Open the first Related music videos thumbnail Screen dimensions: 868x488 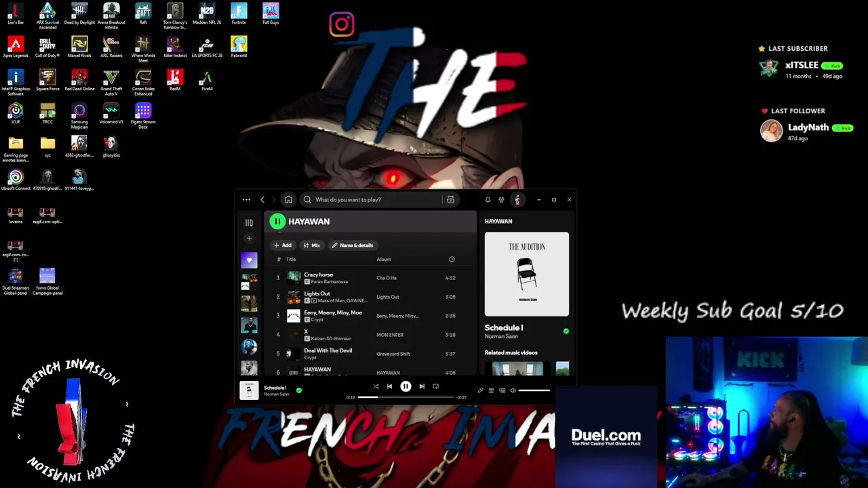pos(517,369)
